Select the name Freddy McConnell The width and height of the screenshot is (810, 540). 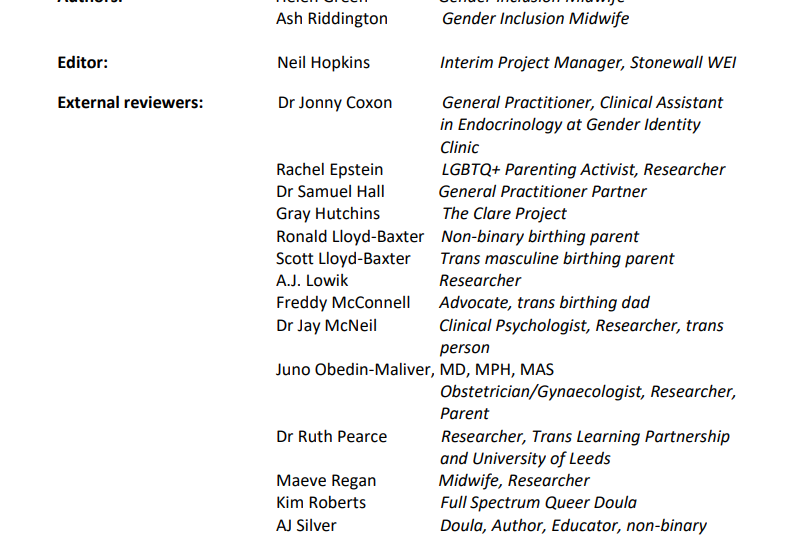(x=343, y=303)
